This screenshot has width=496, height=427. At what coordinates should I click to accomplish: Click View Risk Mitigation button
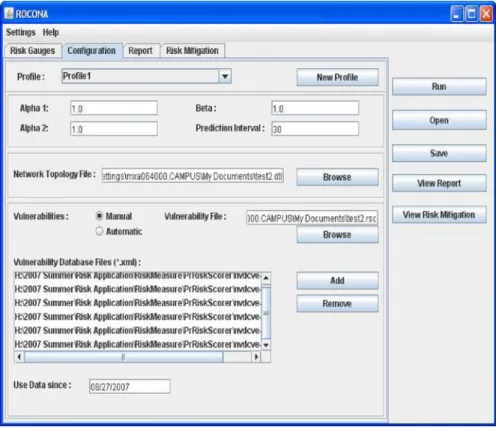click(x=439, y=215)
